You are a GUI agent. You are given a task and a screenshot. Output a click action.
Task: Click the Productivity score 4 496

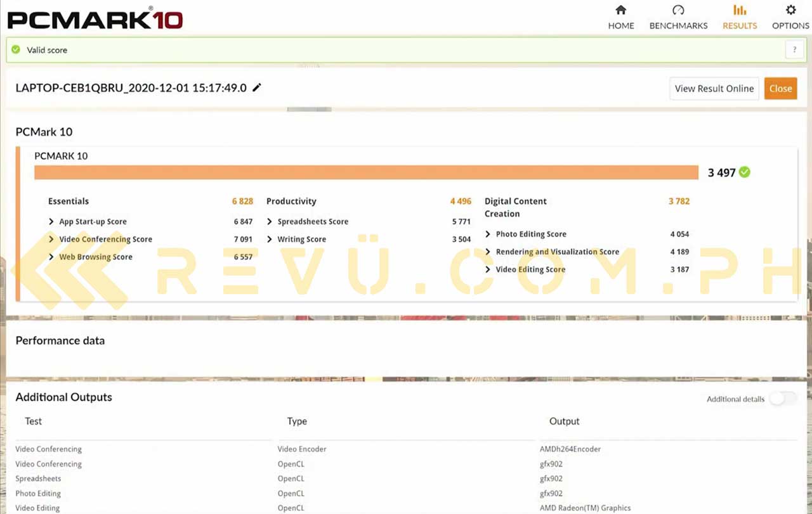(x=461, y=202)
